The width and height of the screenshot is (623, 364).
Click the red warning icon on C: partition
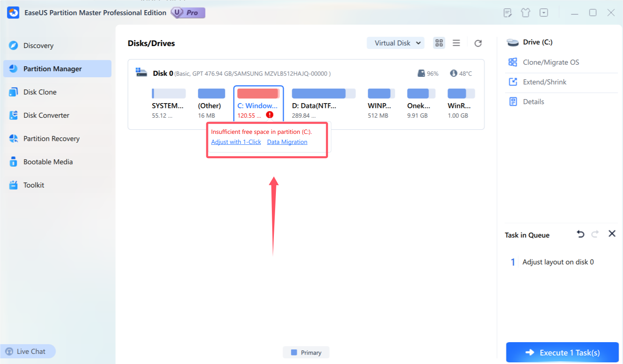(x=270, y=115)
